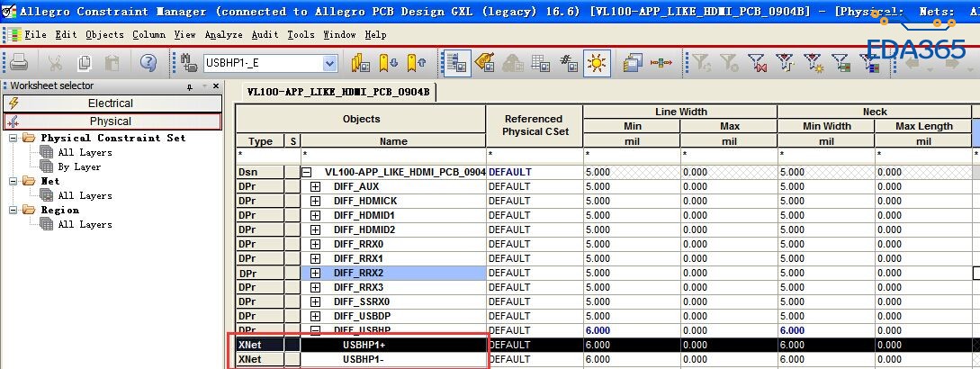Pin the Worksheet selector panel

pyautogui.click(x=190, y=87)
